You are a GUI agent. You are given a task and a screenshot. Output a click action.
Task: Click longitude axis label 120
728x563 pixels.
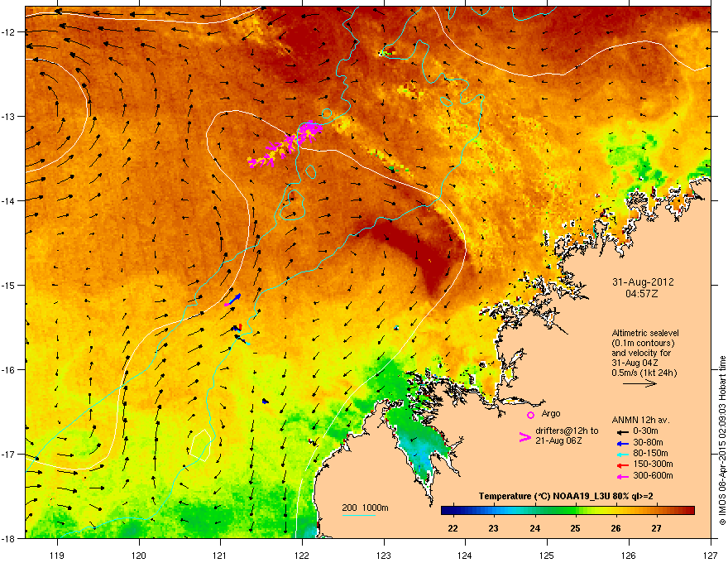pyautogui.click(x=139, y=555)
